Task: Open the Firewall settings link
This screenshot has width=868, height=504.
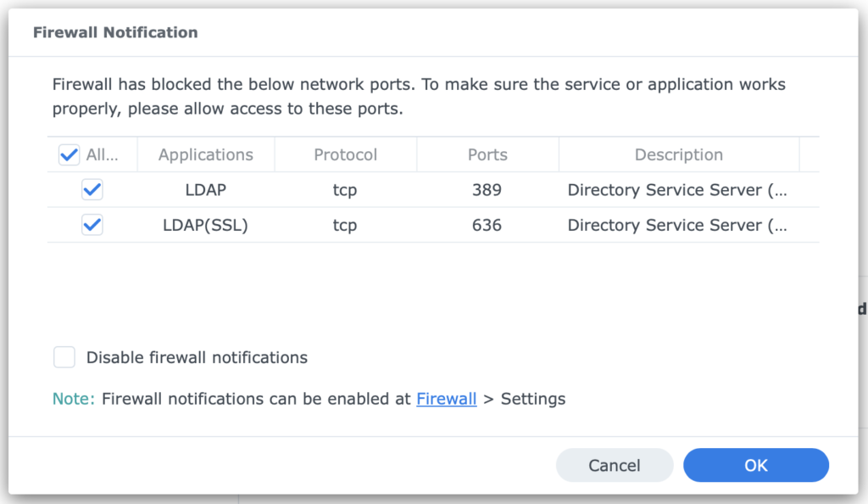Action: [447, 399]
